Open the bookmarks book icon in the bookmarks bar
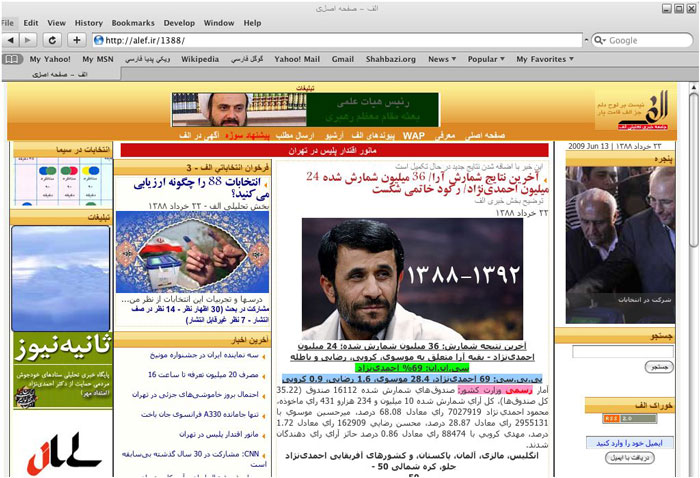Image resolution: width=700 pixels, height=478 pixels. coord(12,59)
